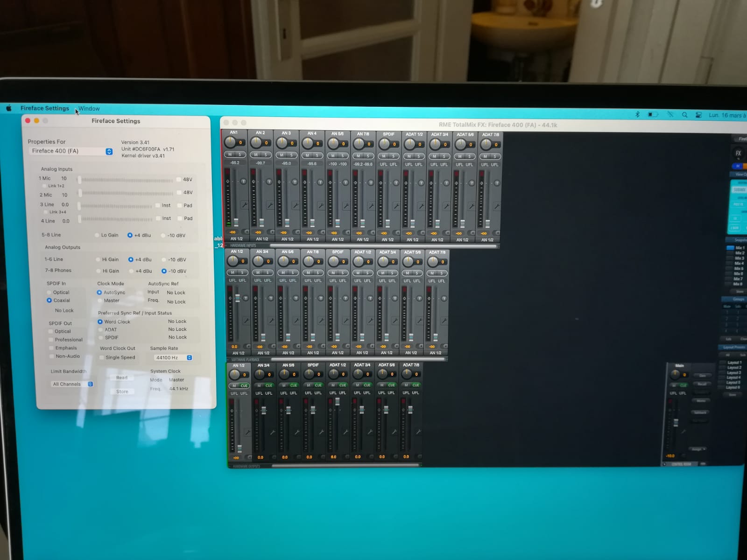Image resolution: width=747 pixels, height=560 pixels.
Task: Click the Bluetooth icon in the menu bar
Action: pos(637,114)
